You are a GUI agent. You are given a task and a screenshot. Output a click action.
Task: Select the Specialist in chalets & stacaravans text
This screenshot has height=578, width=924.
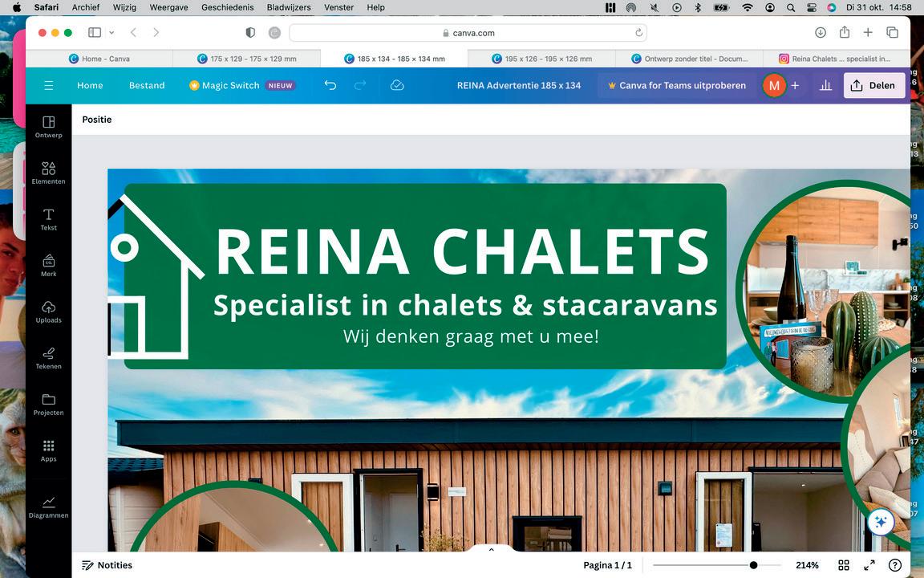pyautogui.click(x=465, y=305)
